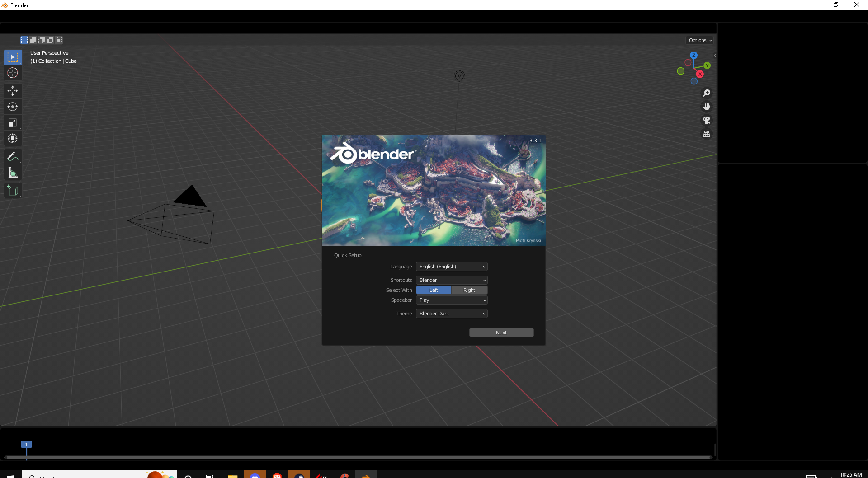Select the Rotate tool
The image size is (868, 478).
13,107
